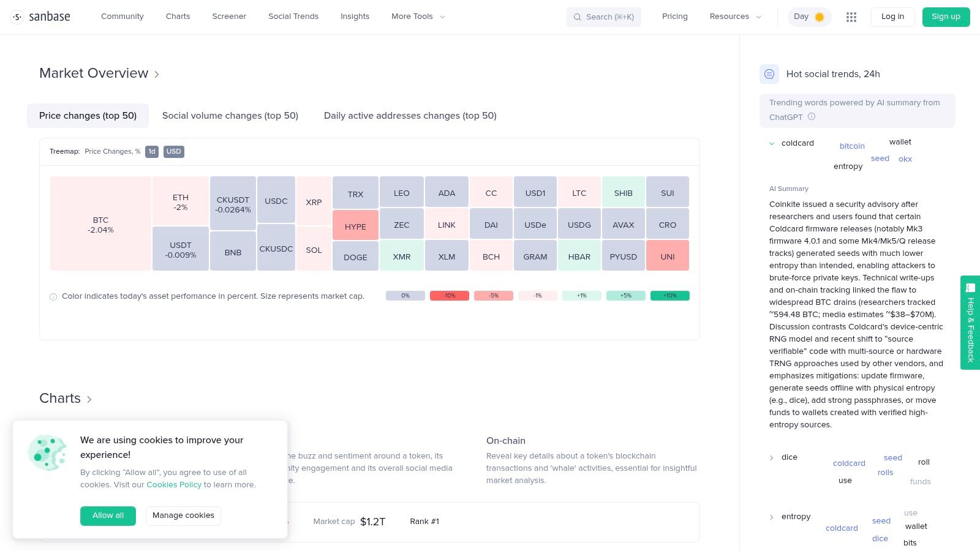Open Social Trends page

(293, 17)
